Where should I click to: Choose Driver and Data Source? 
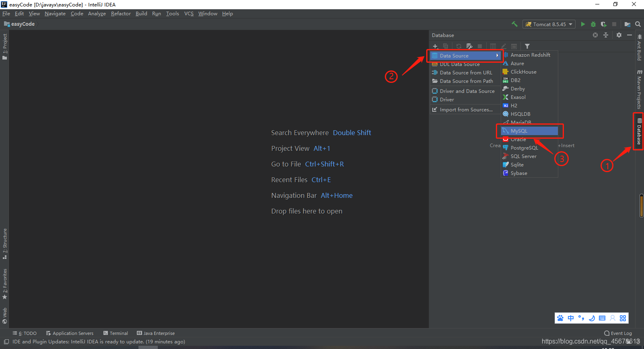(465, 91)
